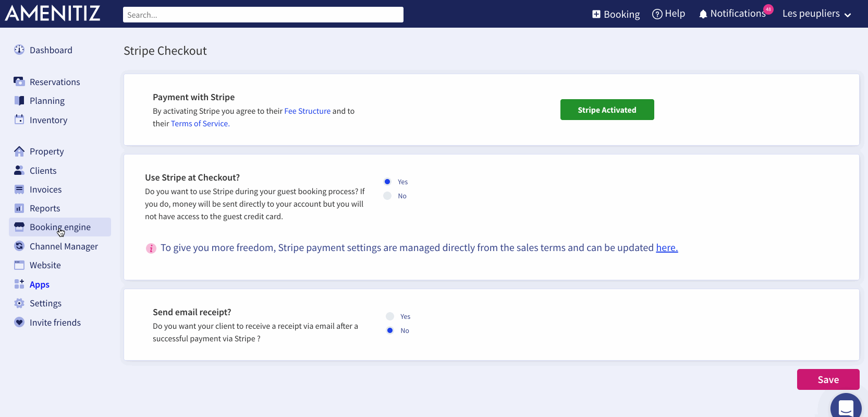
Task: Click the Channel Manager sync icon
Action: tap(19, 246)
